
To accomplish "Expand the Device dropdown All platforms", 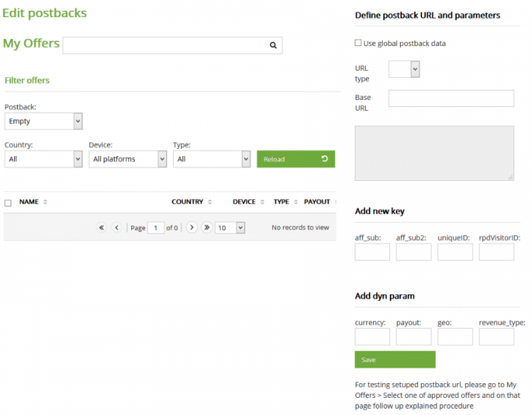I will pos(128,159).
